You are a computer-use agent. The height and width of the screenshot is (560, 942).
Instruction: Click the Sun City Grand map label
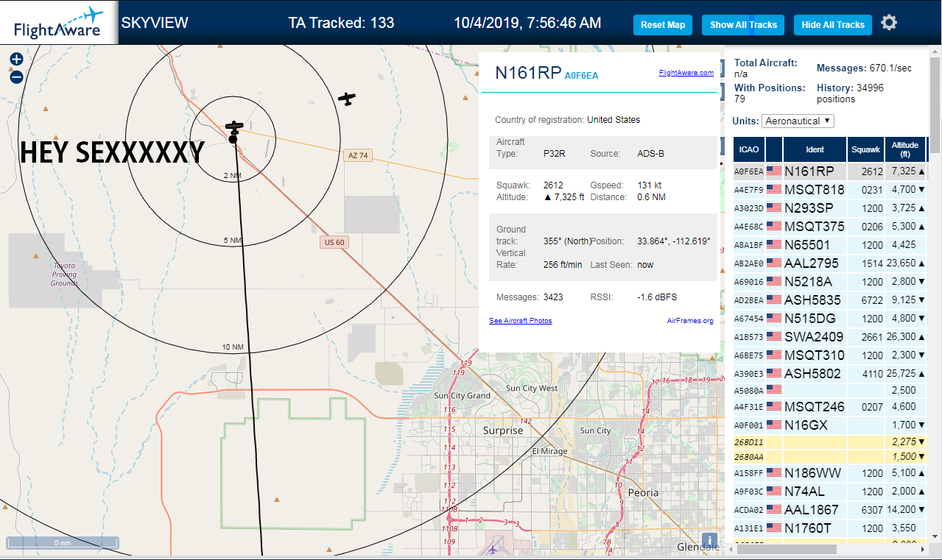(x=463, y=396)
